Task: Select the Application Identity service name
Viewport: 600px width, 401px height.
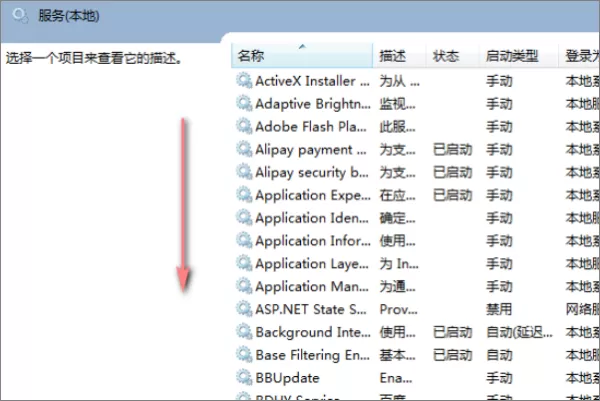Action: [312, 218]
